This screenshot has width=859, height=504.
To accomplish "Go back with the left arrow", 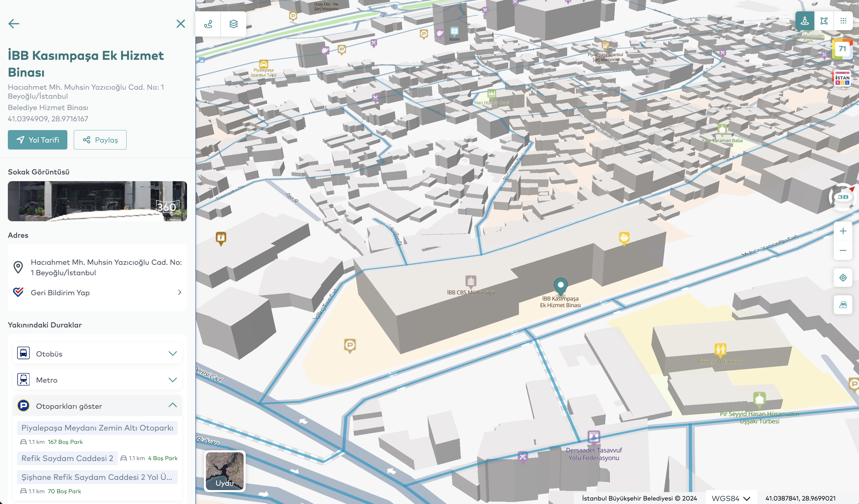I will (x=14, y=24).
